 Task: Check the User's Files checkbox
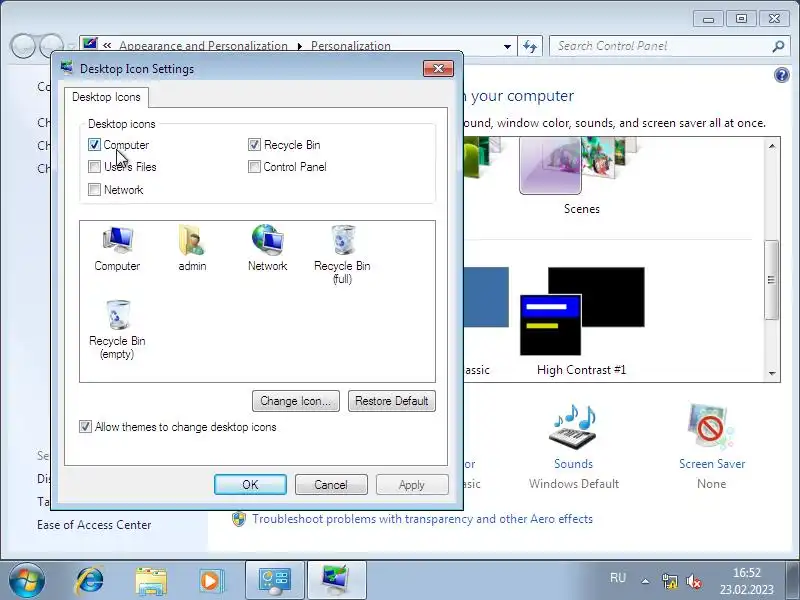pos(94,167)
